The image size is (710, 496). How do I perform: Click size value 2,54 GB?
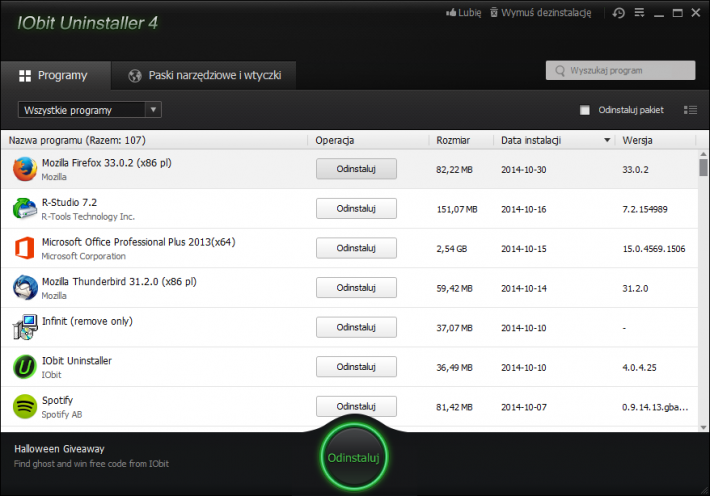[451, 249]
